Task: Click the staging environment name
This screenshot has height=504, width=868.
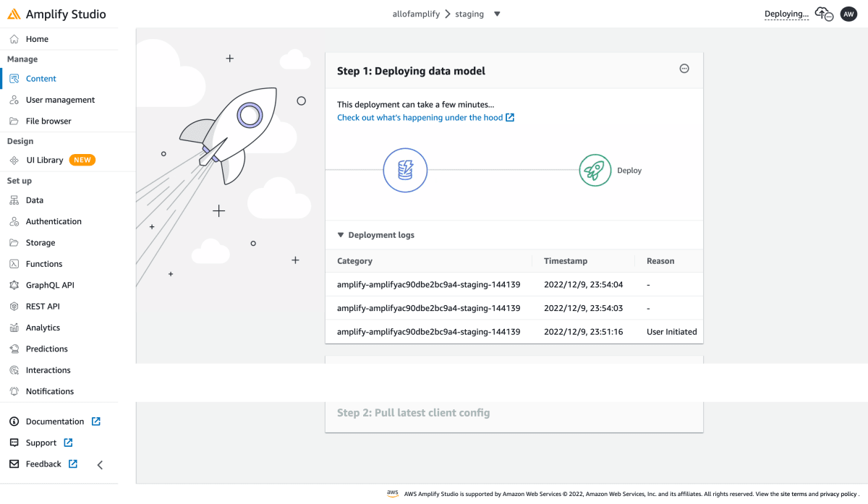Action: tap(469, 14)
